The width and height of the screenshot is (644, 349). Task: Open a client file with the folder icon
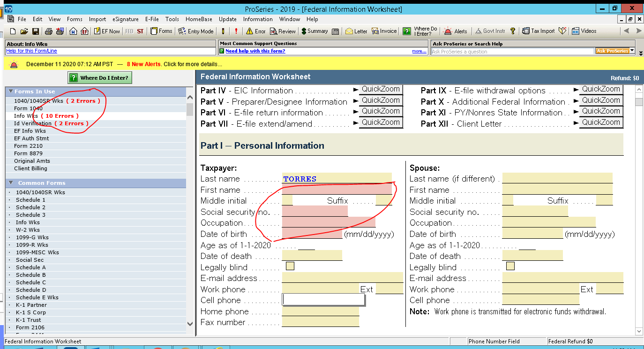pos(24,31)
